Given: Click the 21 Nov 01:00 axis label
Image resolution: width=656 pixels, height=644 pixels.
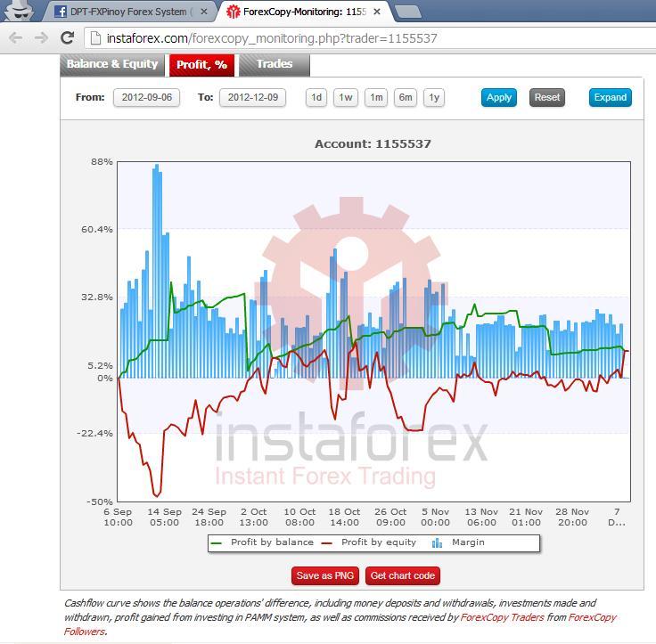Looking at the screenshot, I should (526, 518).
